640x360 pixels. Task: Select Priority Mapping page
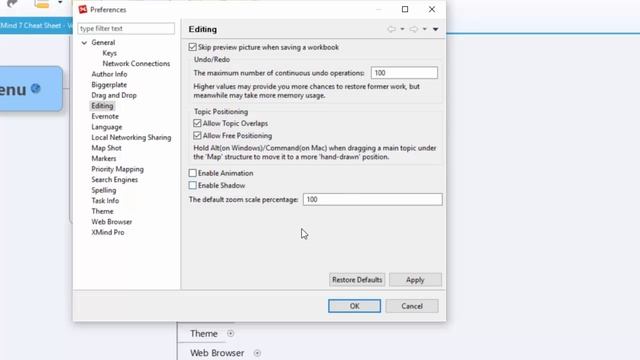(118, 169)
